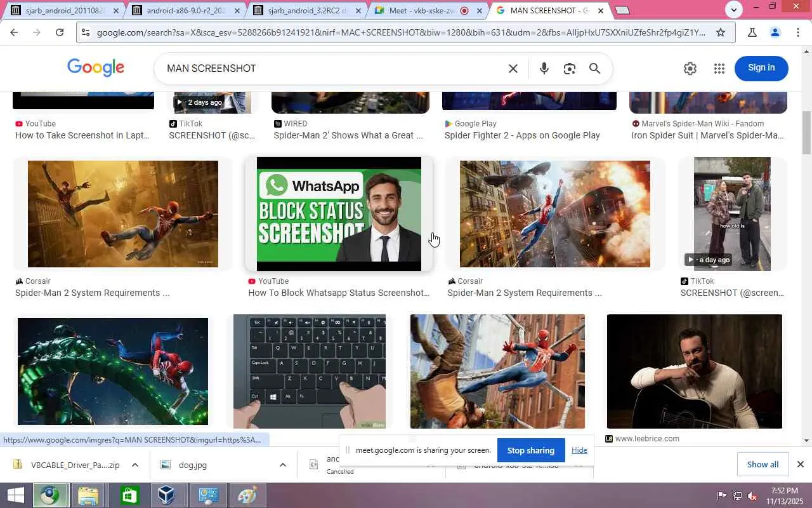Switch to the android-x86-9.0-r2 tab
Image resolution: width=812 pixels, height=508 pixels.
[186, 11]
